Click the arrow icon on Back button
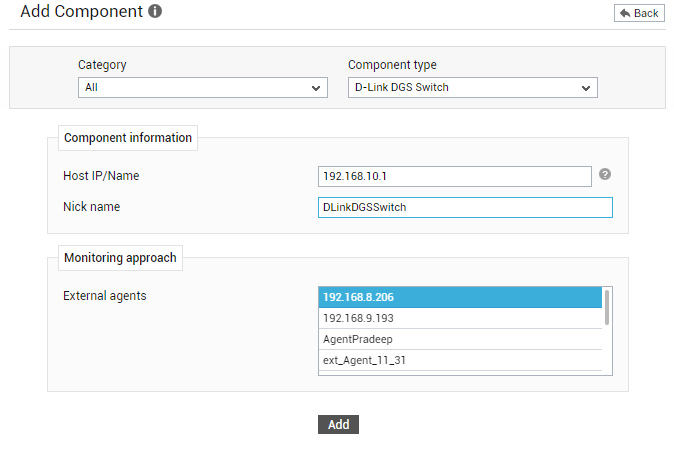Viewport: 674px width, 455px height. click(625, 13)
